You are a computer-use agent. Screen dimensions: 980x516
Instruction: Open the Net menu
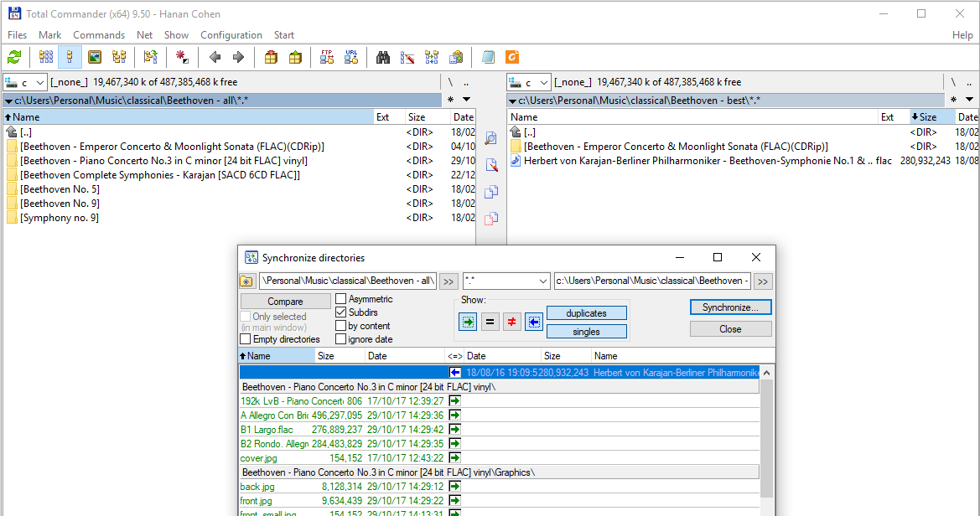click(144, 35)
